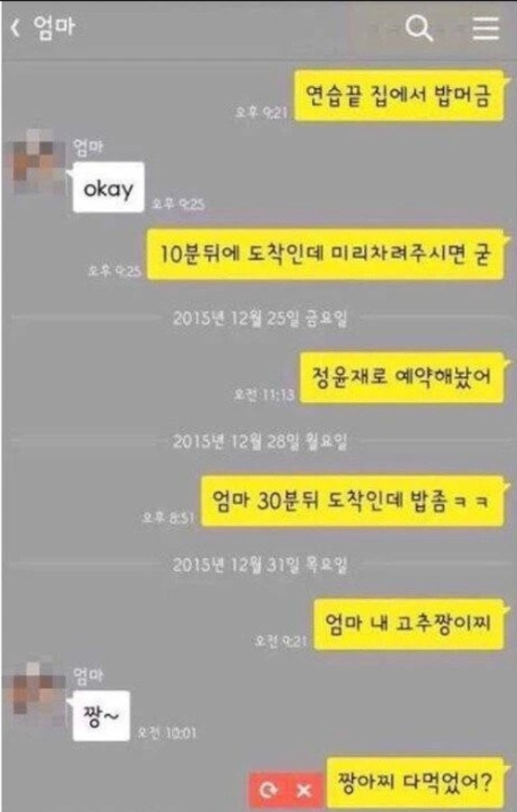Select the okay message bubble
The width and height of the screenshot is (517, 812).
[x=109, y=188]
